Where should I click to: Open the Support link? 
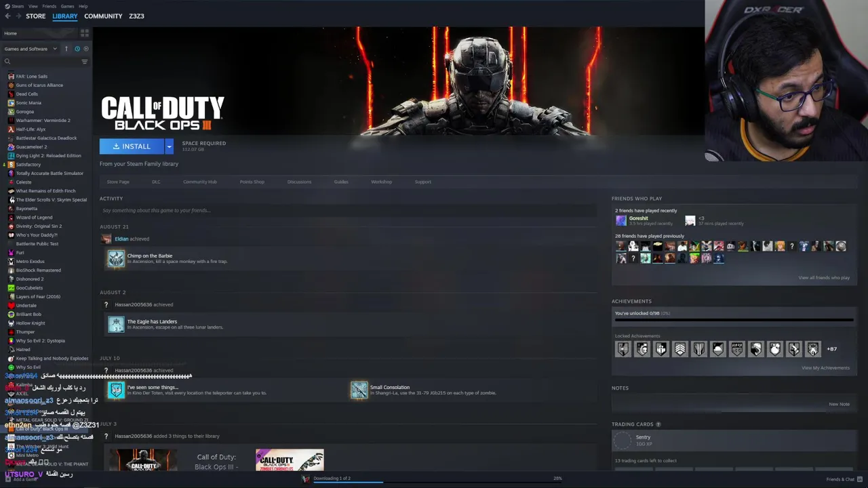[422, 182]
